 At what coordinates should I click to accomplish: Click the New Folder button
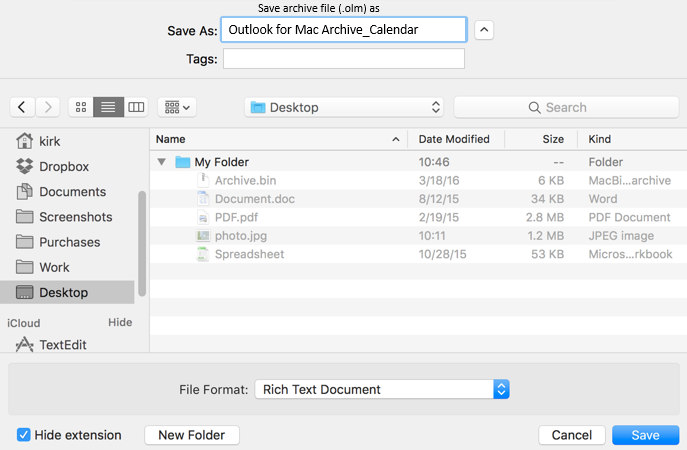(192, 435)
